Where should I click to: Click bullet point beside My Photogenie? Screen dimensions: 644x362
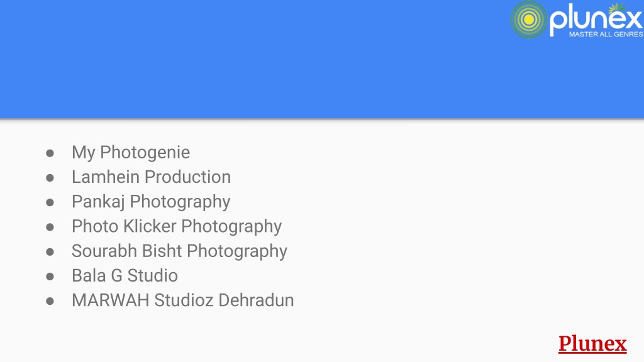[x=50, y=153]
